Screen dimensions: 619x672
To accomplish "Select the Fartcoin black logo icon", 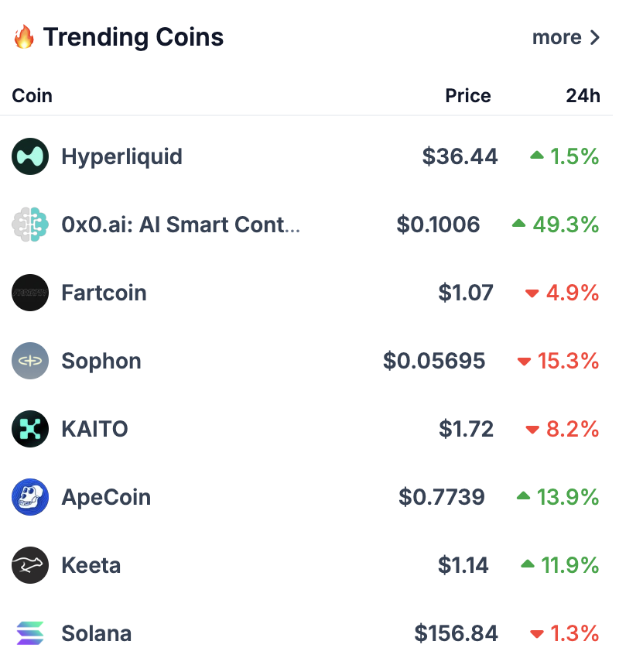I will tap(30, 293).
